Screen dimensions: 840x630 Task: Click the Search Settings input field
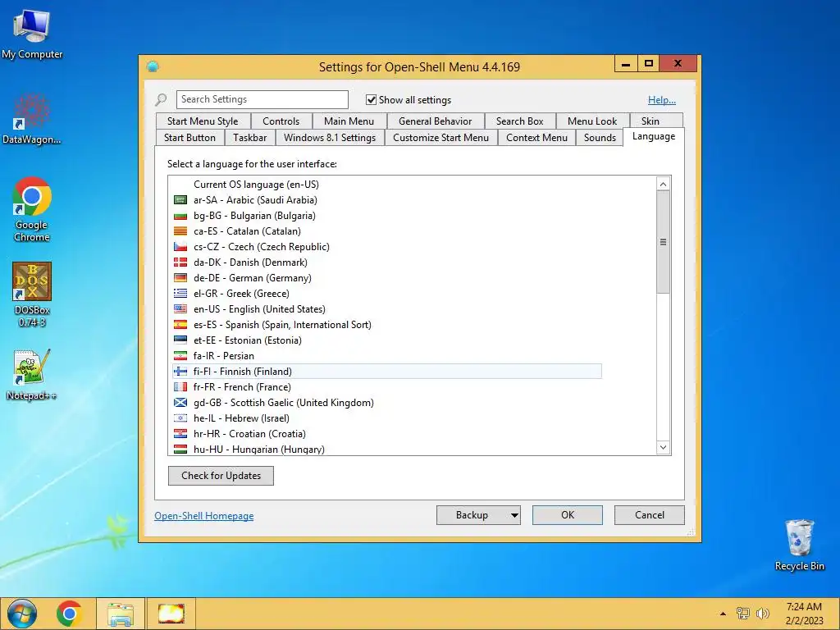(x=262, y=99)
